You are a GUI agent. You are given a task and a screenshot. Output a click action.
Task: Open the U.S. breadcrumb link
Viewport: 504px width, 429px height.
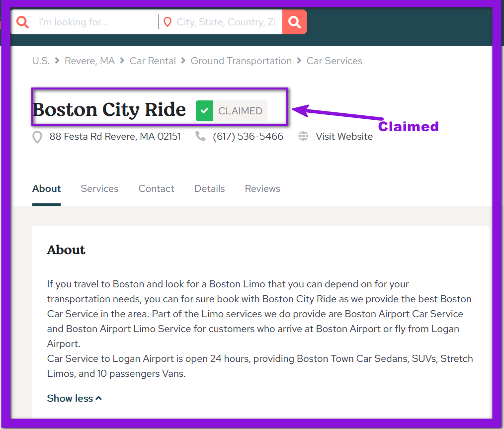pos(41,61)
